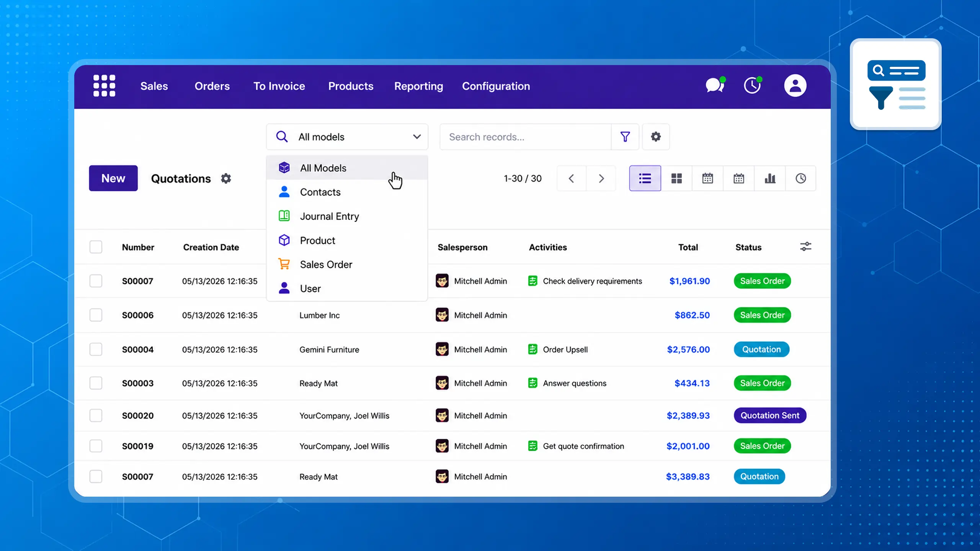Check the S00004 row checkbox

96,349
